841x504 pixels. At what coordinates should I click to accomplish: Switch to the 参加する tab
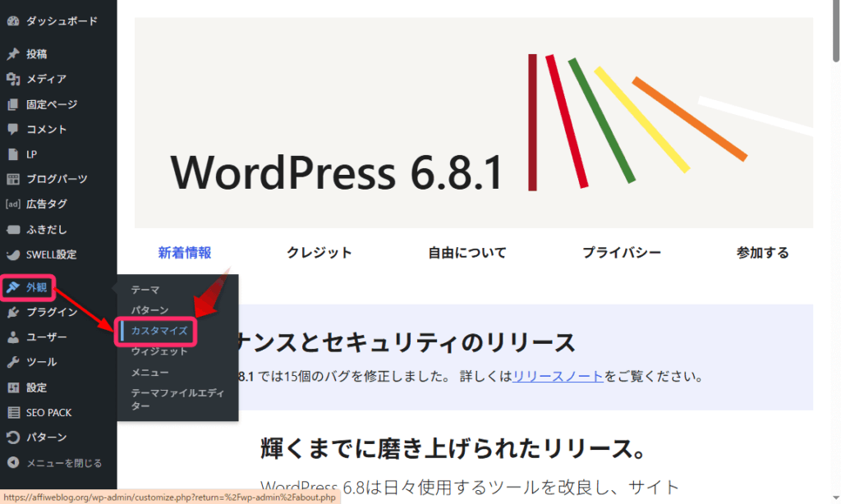763,253
